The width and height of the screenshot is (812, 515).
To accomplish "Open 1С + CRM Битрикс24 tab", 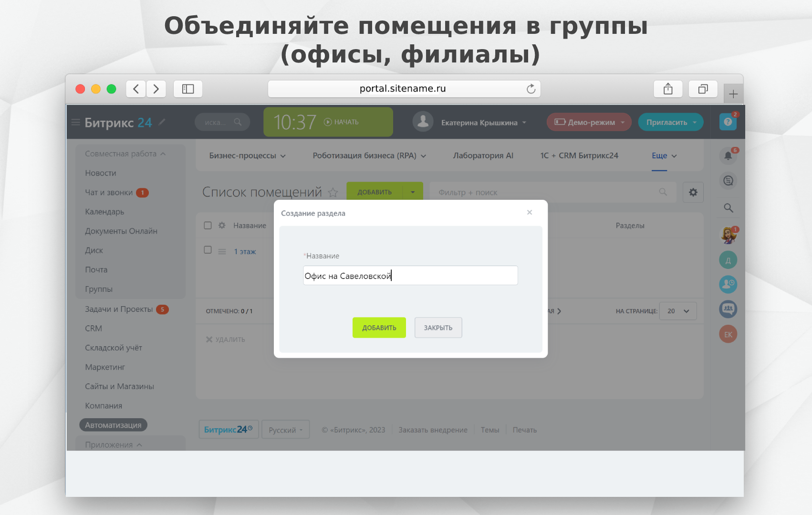I will (579, 155).
